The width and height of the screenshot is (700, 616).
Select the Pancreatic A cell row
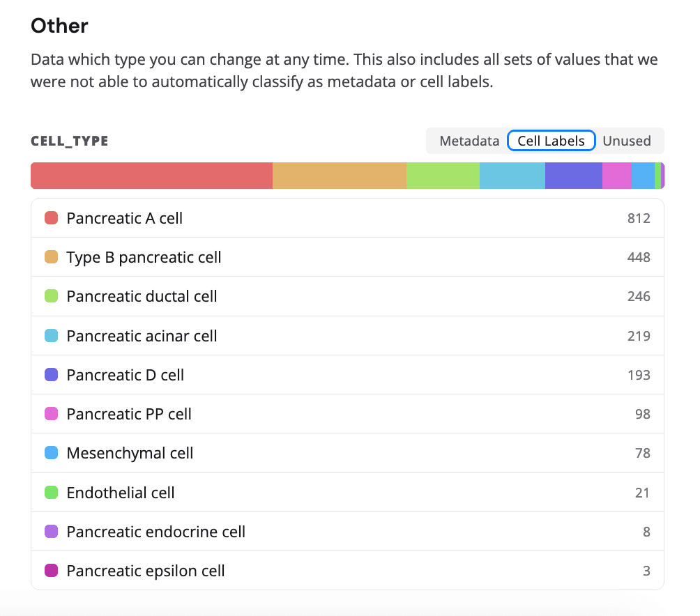(279, 218)
